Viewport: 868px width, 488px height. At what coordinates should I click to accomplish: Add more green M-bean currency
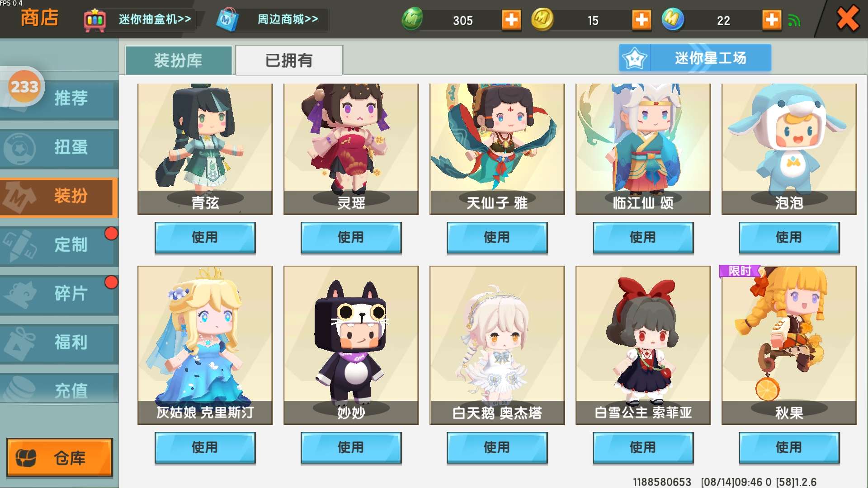point(511,20)
